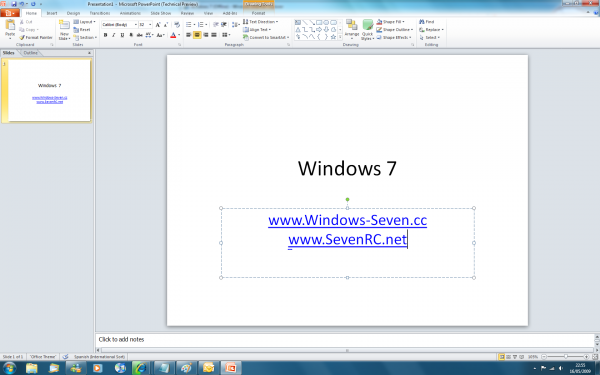The height and width of the screenshot is (375, 600).
Task: Click the Reset slide button
Action: (82, 30)
